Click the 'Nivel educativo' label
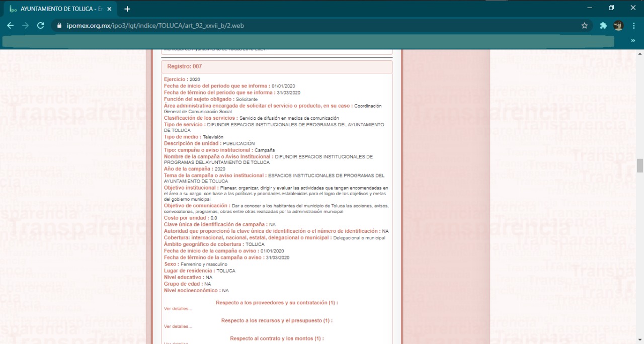The width and height of the screenshot is (644, 344). pos(184,277)
